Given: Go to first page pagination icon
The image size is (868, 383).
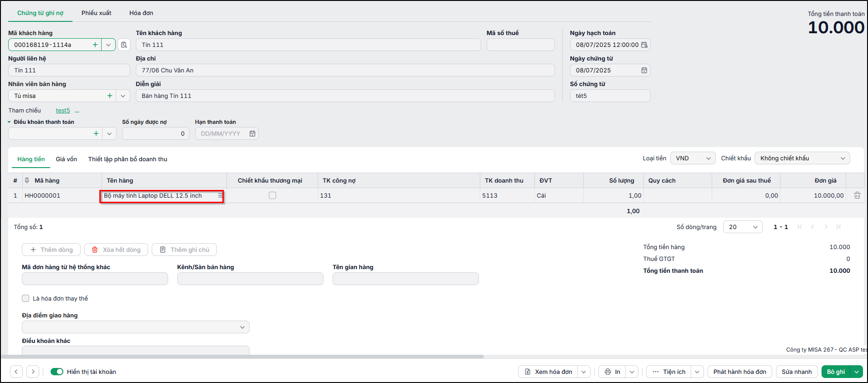Looking at the screenshot, I should pyautogui.click(x=800, y=227).
